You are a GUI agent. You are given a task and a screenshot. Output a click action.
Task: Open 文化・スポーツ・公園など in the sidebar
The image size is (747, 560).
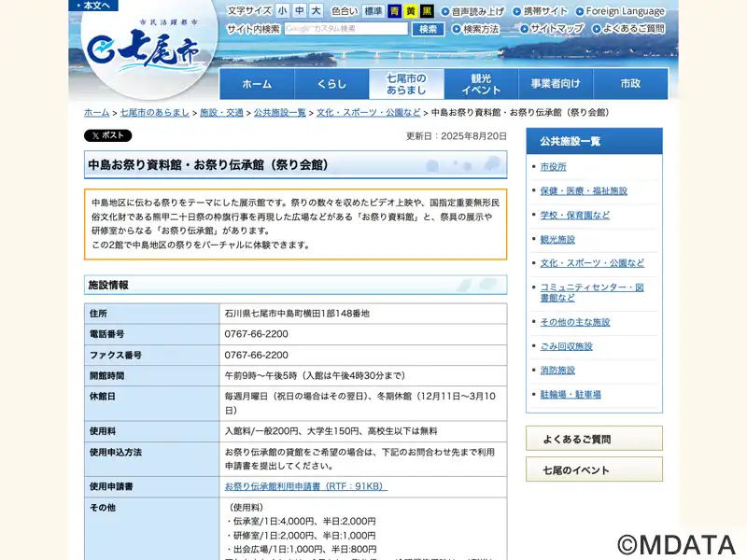[x=592, y=263]
